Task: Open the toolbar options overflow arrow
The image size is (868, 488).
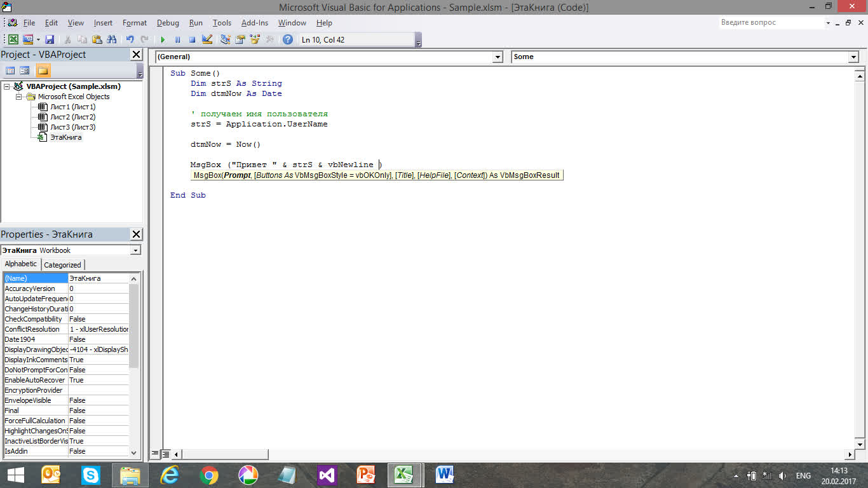Action: point(418,41)
